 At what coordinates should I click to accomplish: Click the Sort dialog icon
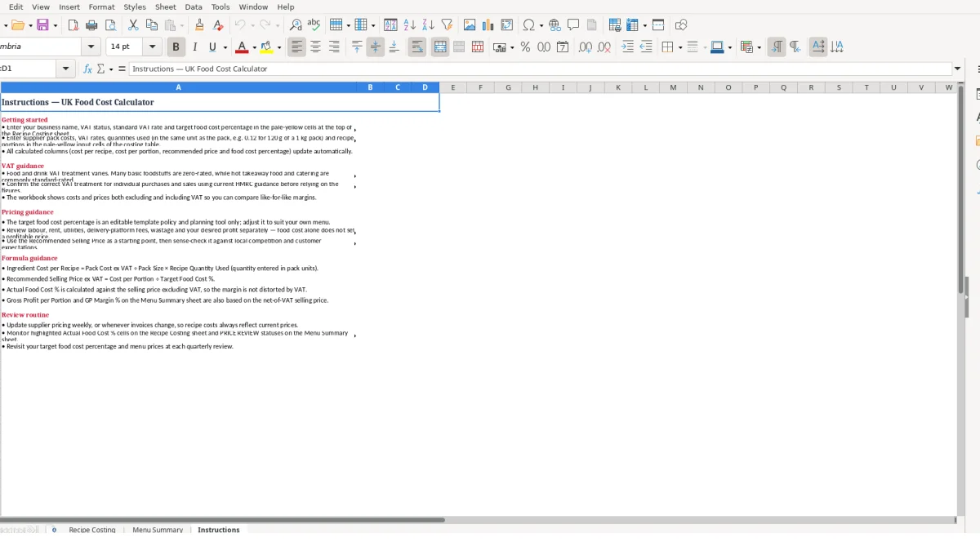pyautogui.click(x=390, y=25)
